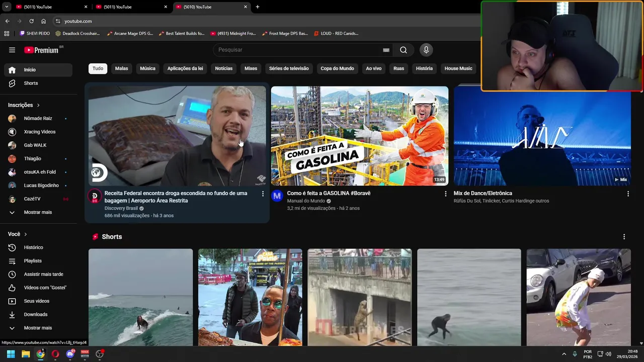The width and height of the screenshot is (644, 362).
Task: Open a new browser tab
Action: [258, 7]
